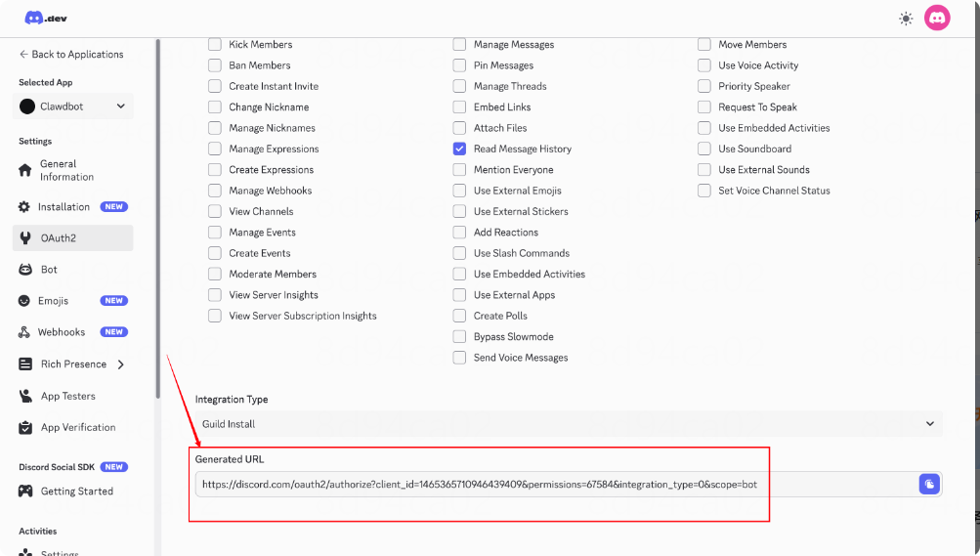Viewport: 980px width, 556px height.
Task: Click the sidebar vertical scrollbar
Action: pos(158,219)
